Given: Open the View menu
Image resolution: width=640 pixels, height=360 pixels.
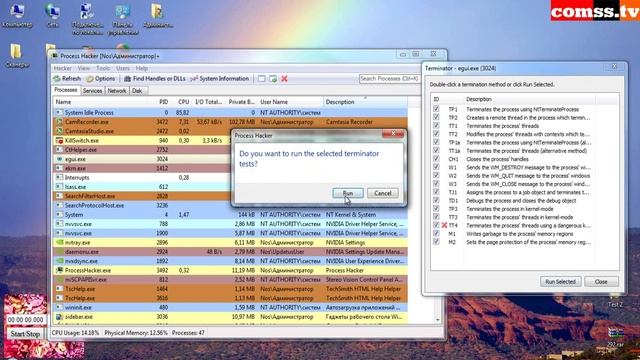Looking at the screenshot, I should 83,68.
